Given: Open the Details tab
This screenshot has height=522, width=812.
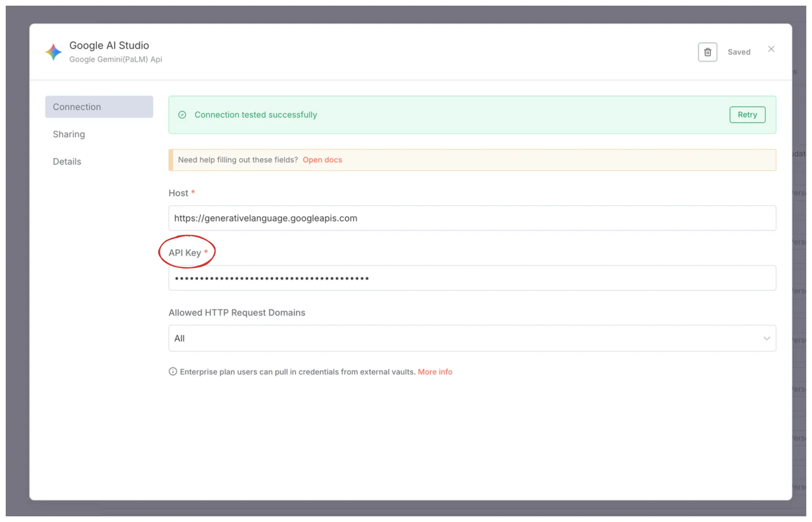Looking at the screenshot, I should pyautogui.click(x=67, y=162).
